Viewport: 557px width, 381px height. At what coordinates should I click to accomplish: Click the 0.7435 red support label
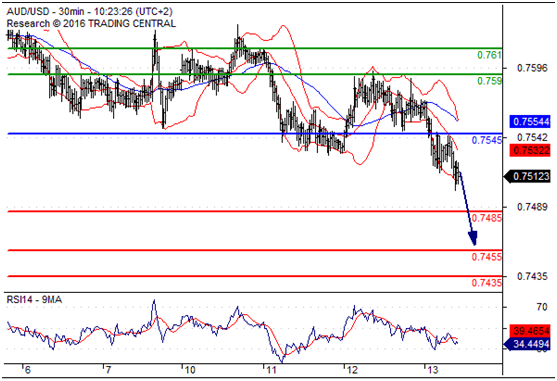(x=487, y=283)
